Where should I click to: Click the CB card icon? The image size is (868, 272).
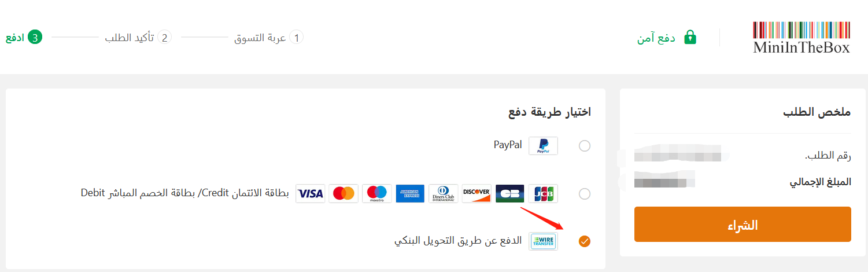510,193
